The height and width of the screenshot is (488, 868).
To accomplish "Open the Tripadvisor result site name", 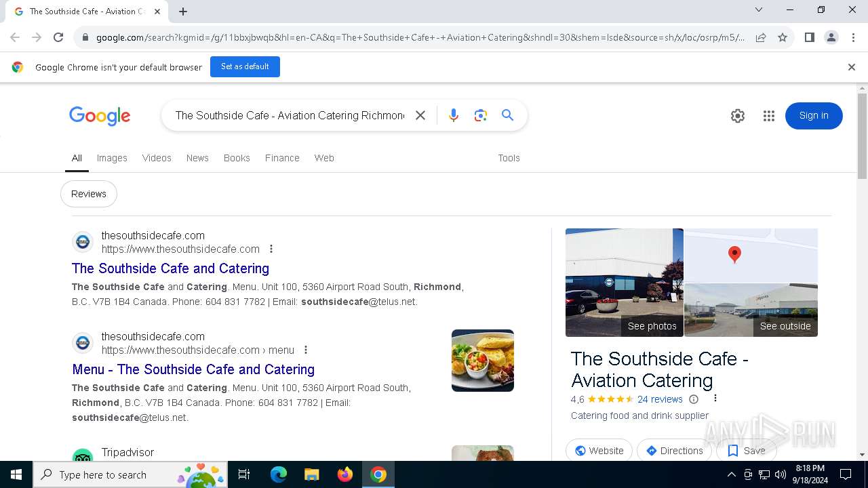I will click(x=127, y=453).
